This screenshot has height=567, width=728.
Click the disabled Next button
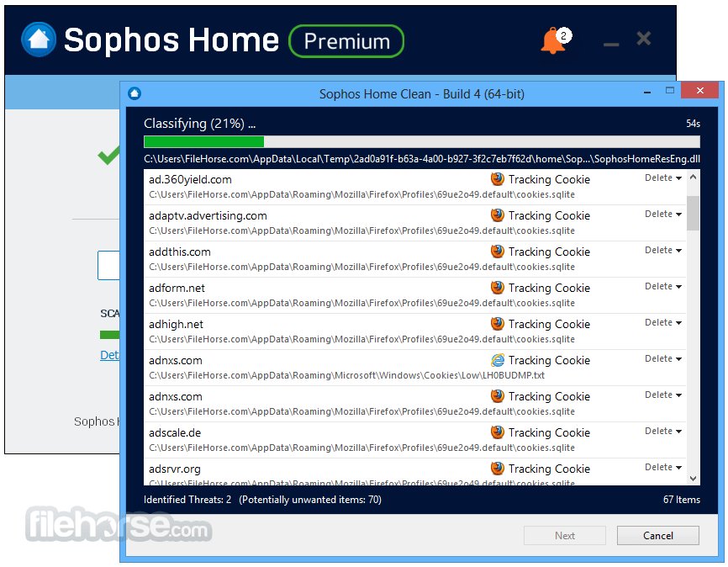(565, 535)
